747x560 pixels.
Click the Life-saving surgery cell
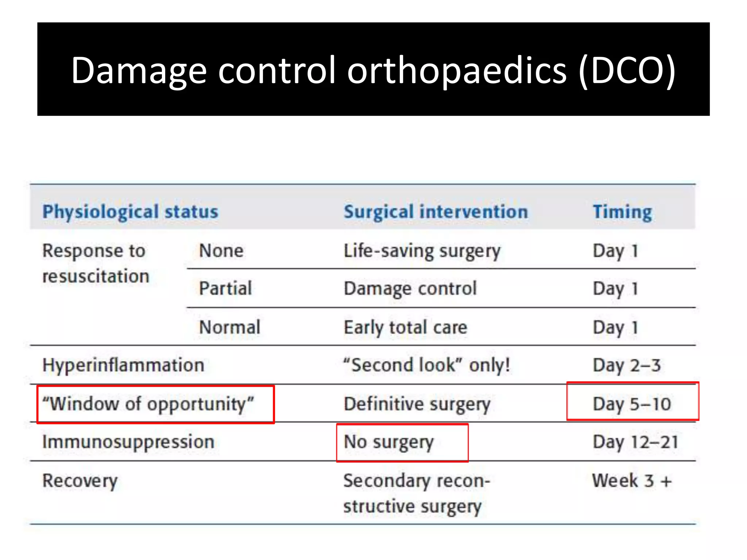tap(422, 252)
